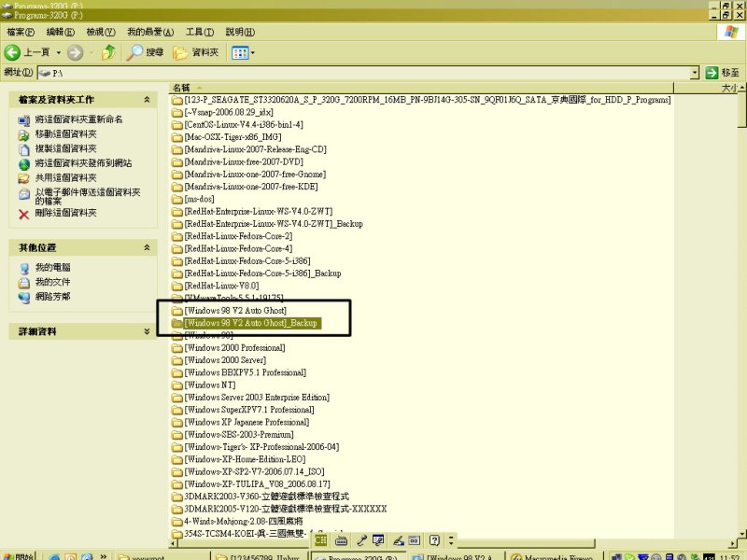
Task: Click the folder icon of [RedHat-Linux-V8.0]
Action: (x=177, y=287)
